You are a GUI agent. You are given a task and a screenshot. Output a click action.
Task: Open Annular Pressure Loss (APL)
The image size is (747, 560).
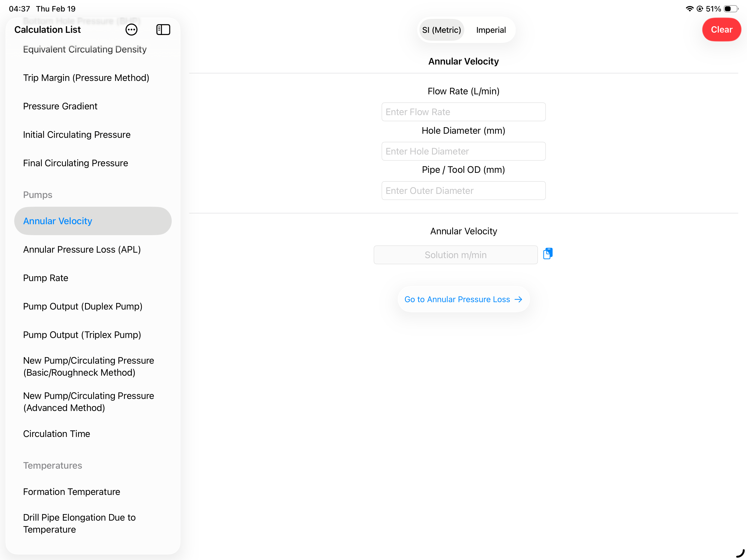click(82, 249)
